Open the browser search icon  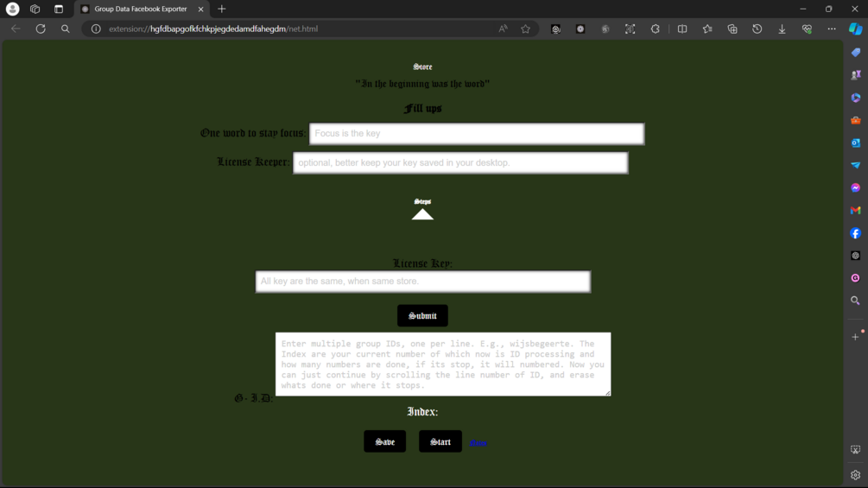66,29
